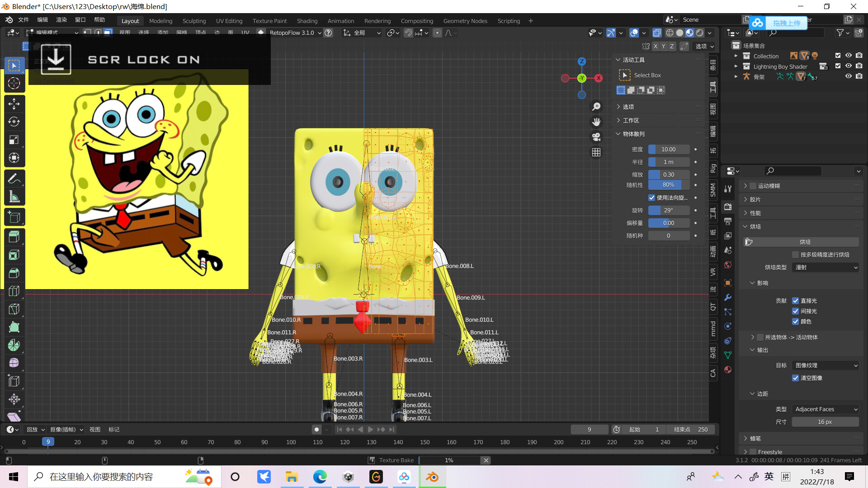
Task: Open the Object Data properties tab
Action: (728, 355)
